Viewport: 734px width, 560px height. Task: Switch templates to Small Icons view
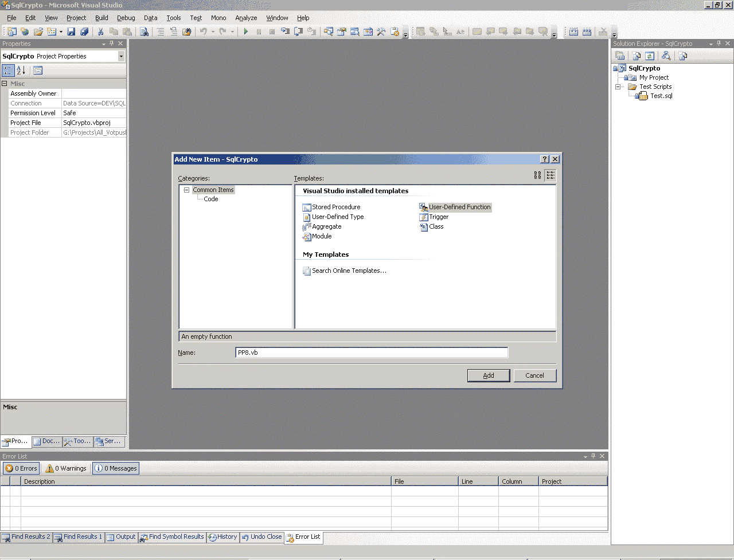550,175
